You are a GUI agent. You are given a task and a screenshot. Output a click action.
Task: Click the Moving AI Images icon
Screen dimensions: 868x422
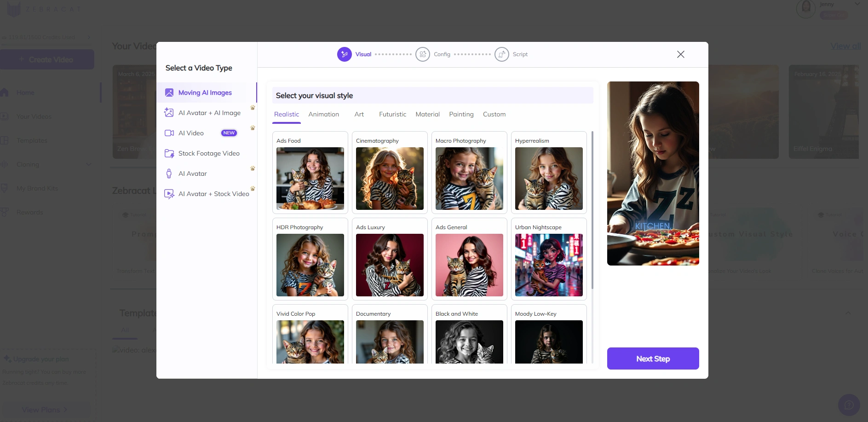[x=169, y=92]
